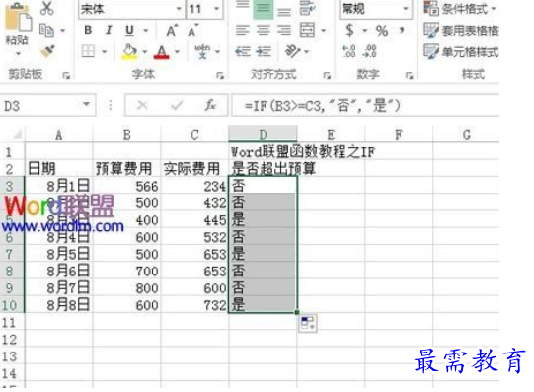This screenshot has width=534, height=392.
Task: Select row 11 header
Action: pos(12,322)
